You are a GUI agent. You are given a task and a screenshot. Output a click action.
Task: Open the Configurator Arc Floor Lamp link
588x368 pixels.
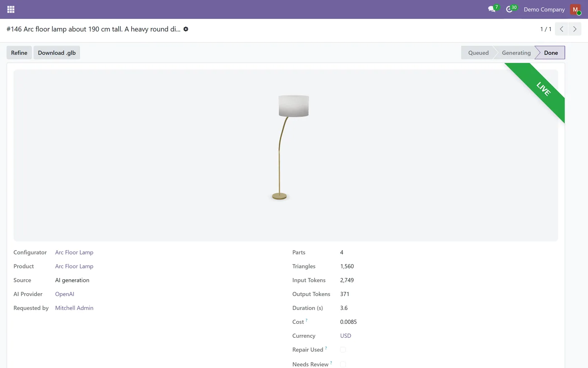(x=74, y=252)
